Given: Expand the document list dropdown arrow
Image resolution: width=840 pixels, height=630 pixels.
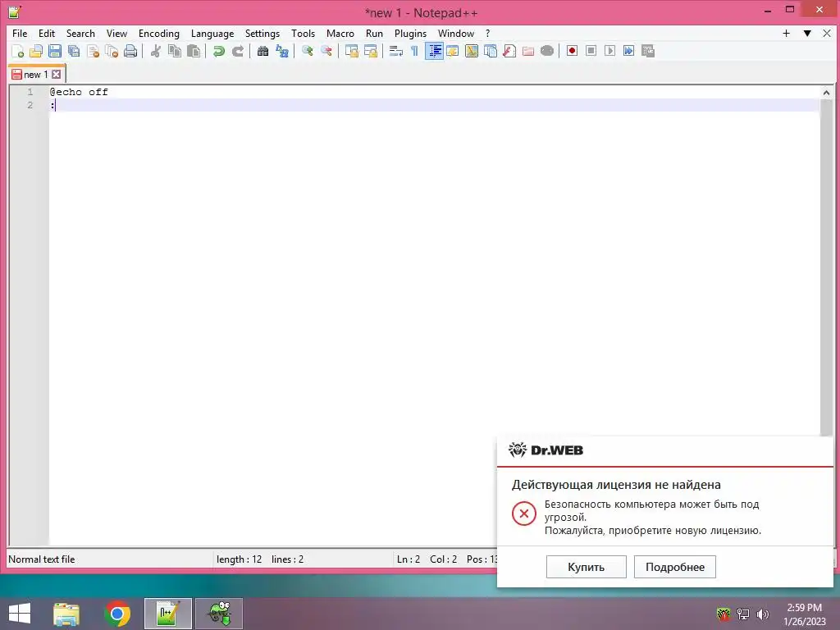Looking at the screenshot, I should click(807, 33).
